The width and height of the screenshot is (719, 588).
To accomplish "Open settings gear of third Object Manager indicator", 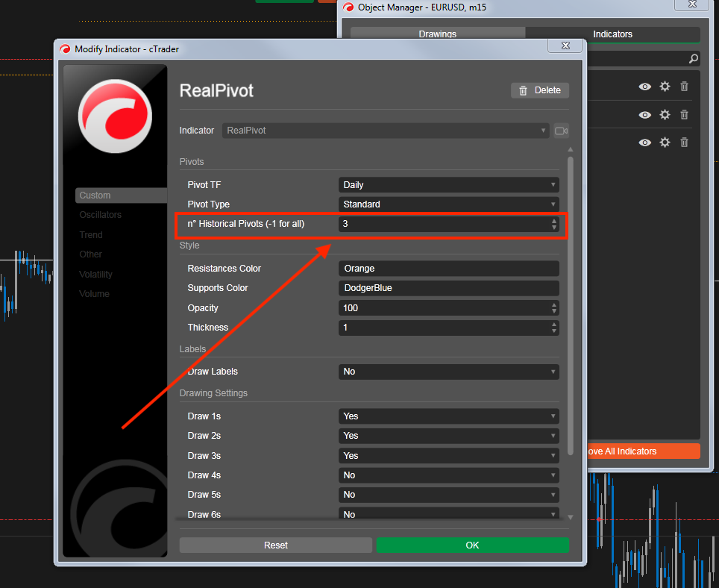I will [665, 143].
